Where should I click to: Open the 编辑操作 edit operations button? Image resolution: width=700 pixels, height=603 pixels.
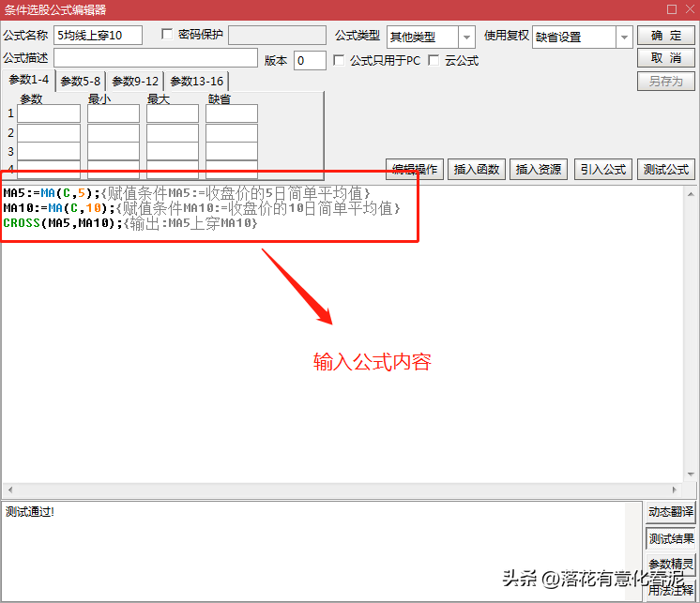(x=415, y=170)
